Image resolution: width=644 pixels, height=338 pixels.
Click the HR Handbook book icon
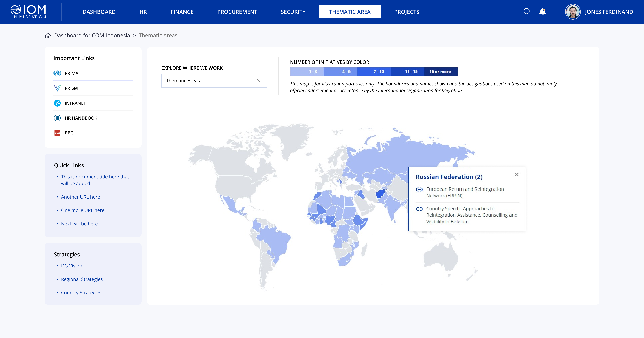[57, 118]
